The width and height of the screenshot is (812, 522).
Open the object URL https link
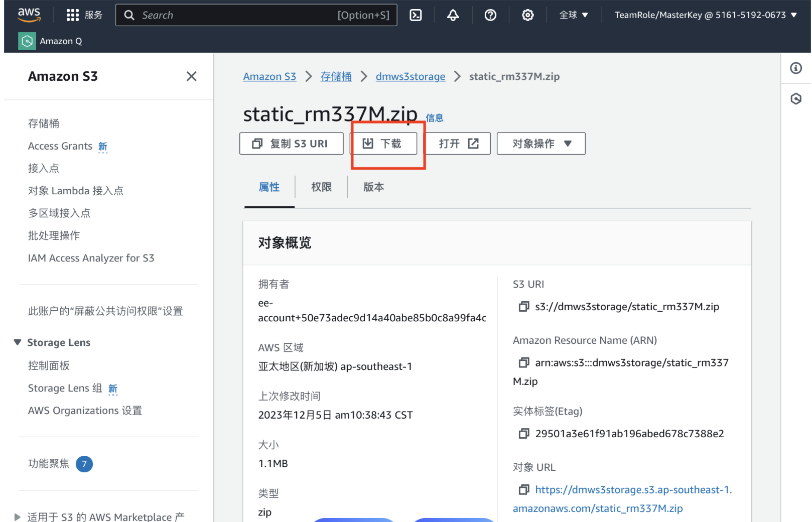[622, 499]
